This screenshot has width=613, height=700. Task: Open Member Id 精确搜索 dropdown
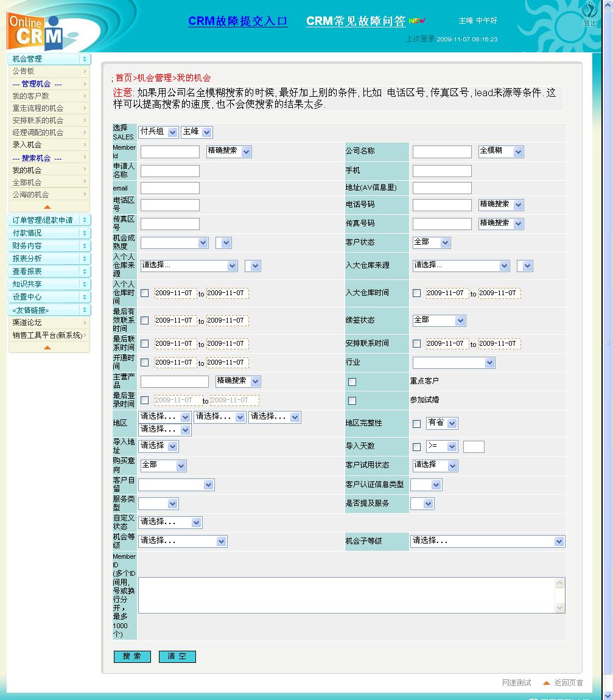(x=229, y=152)
